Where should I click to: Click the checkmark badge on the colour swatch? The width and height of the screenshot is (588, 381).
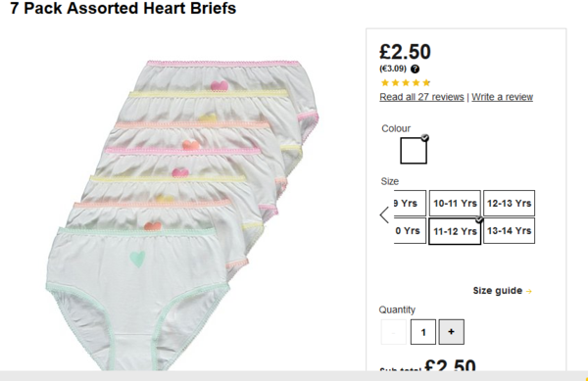tap(424, 138)
